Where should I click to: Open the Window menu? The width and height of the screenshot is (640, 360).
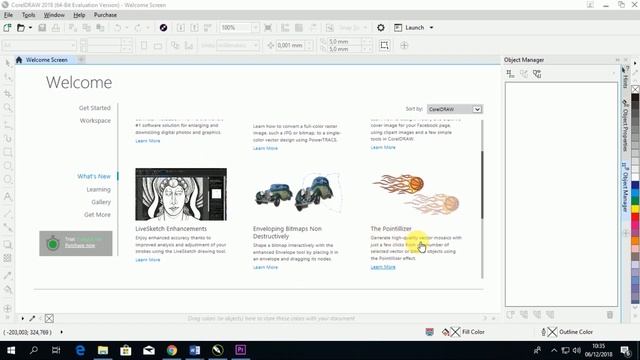(54, 15)
